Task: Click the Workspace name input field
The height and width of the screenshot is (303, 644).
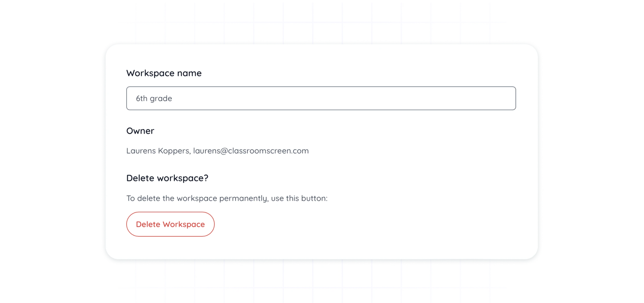Action: [321, 98]
